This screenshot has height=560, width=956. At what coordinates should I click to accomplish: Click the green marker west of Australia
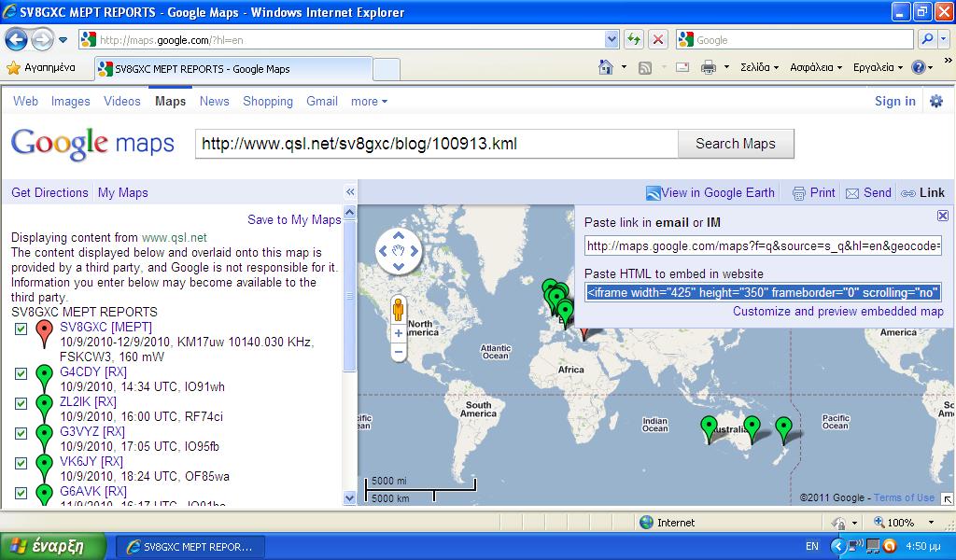tap(709, 429)
